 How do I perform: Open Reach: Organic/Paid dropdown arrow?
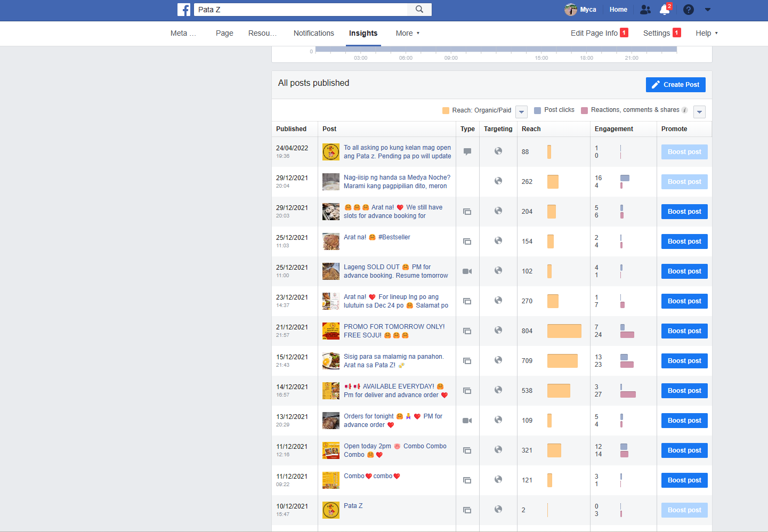point(522,112)
